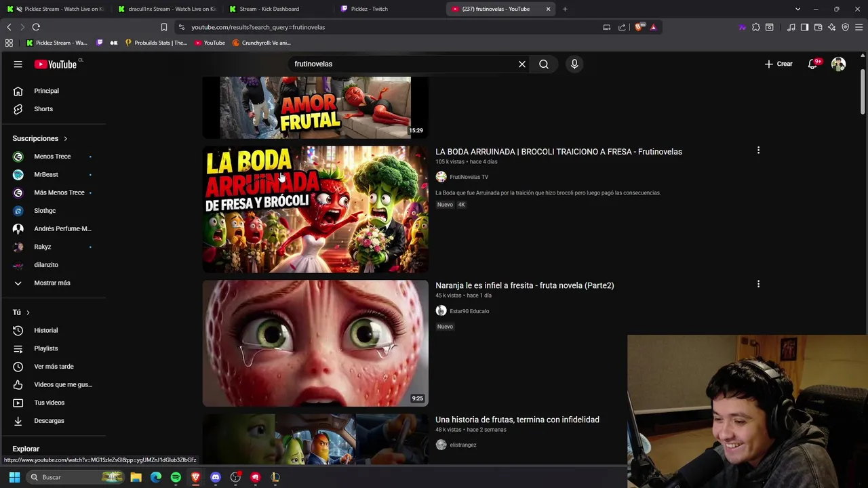The height and width of the screenshot is (488, 868).
Task: Bookmark this page with the bookmark icon
Action: coord(163,27)
